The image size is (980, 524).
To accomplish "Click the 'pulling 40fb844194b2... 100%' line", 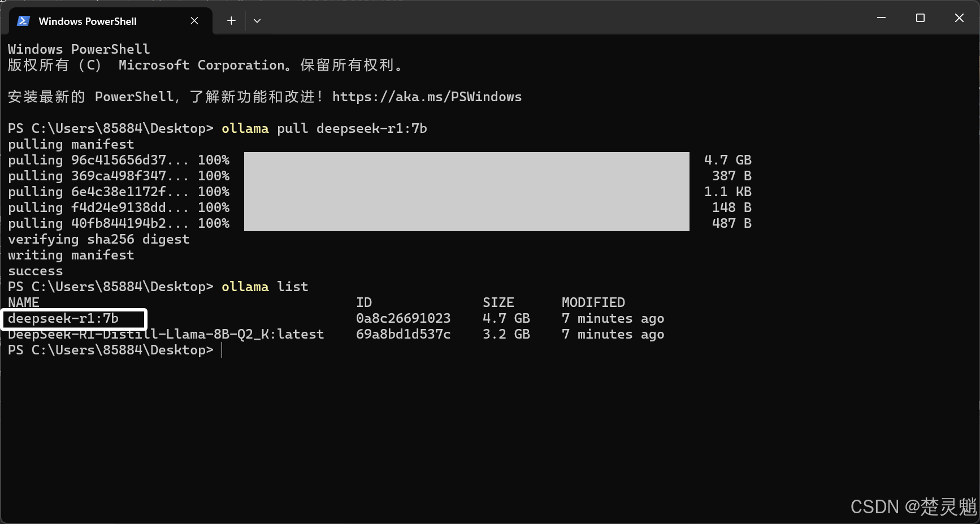I will [x=119, y=223].
